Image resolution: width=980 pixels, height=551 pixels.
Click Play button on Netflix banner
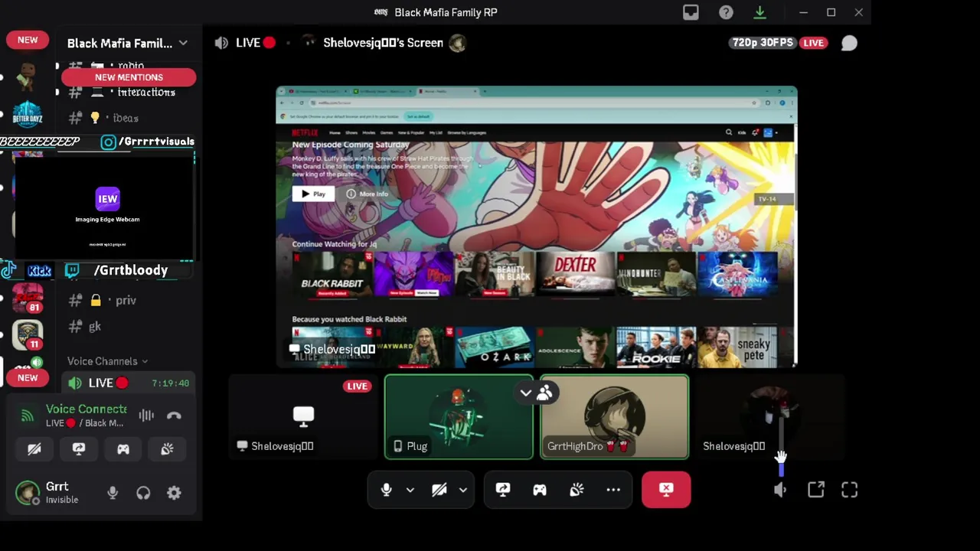[313, 194]
